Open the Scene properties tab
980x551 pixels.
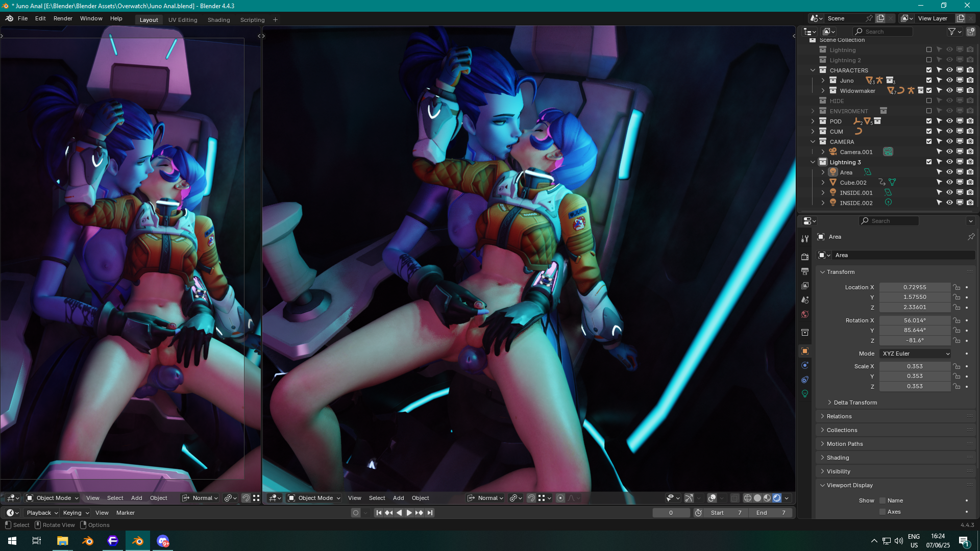click(x=805, y=300)
